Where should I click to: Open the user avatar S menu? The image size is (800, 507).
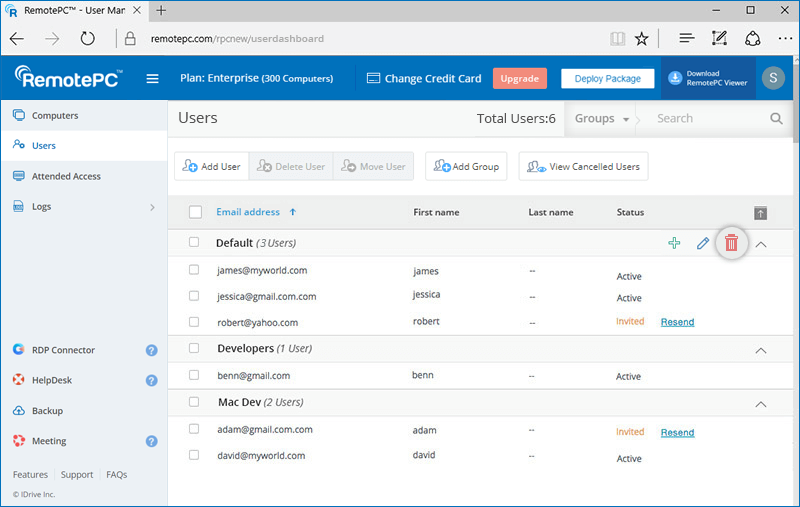coord(773,78)
